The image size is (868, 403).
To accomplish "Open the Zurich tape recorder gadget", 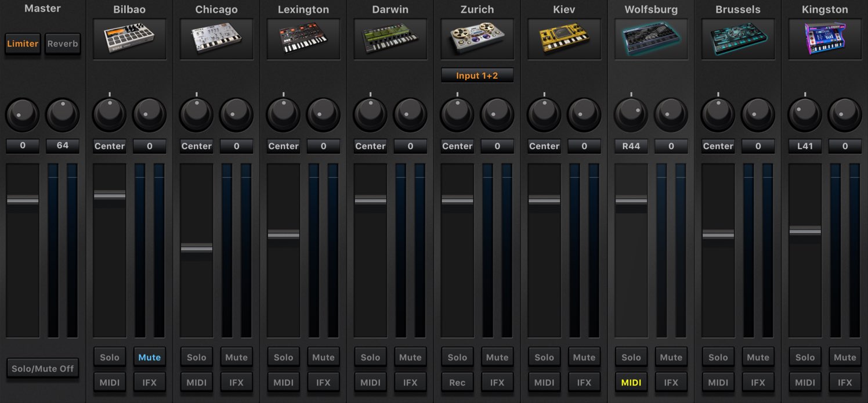I will click(477, 39).
